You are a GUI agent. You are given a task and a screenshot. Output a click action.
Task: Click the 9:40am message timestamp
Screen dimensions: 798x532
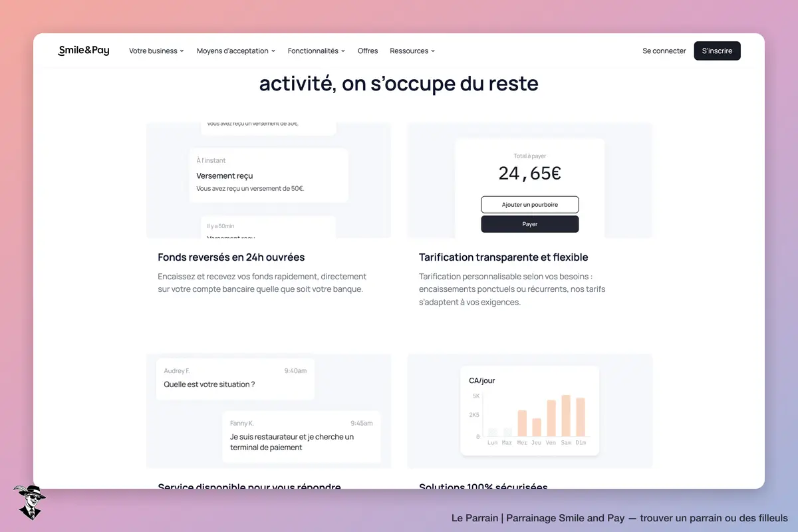click(x=295, y=371)
